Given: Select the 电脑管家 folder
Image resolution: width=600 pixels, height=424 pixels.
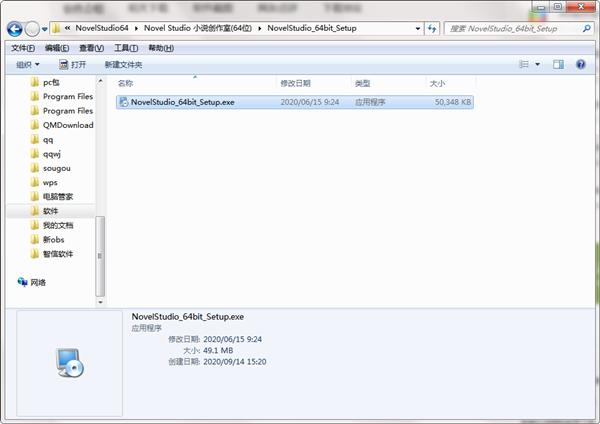Looking at the screenshot, I should point(58,197).
